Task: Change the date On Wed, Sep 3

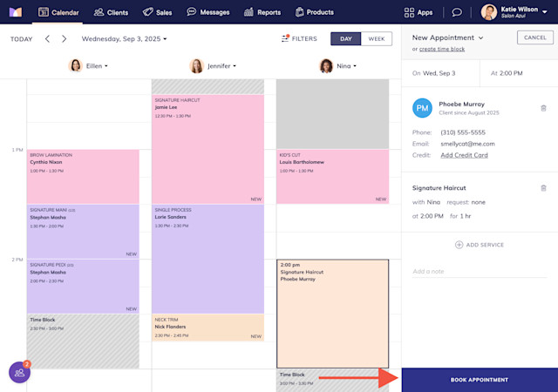Action: coord(440,73)
